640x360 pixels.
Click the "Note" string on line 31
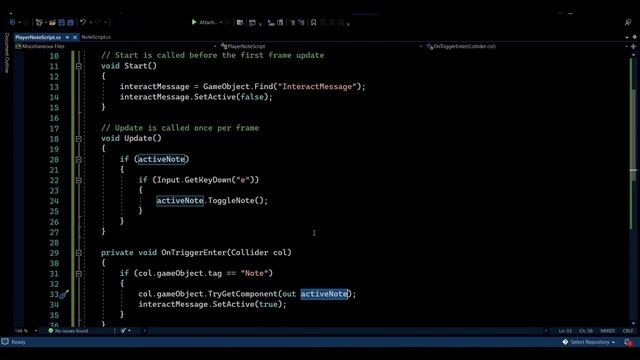point(255,273)
